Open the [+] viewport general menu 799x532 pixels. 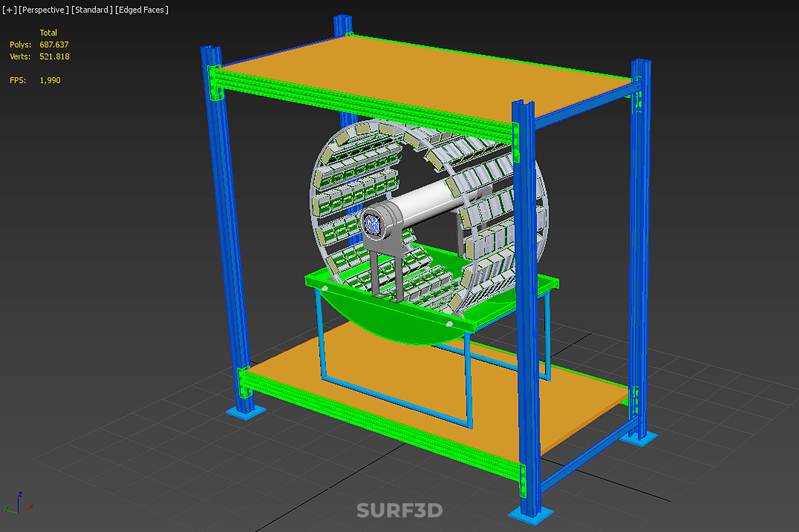[x=9, y=10]
